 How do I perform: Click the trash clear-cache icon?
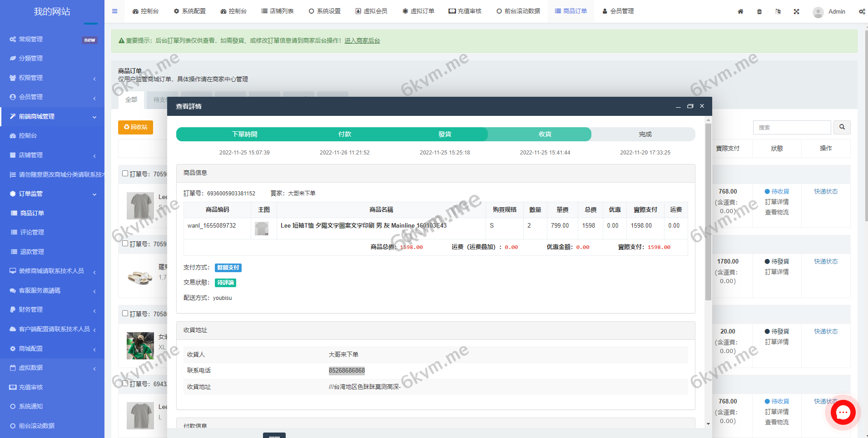tap(759, 11)
